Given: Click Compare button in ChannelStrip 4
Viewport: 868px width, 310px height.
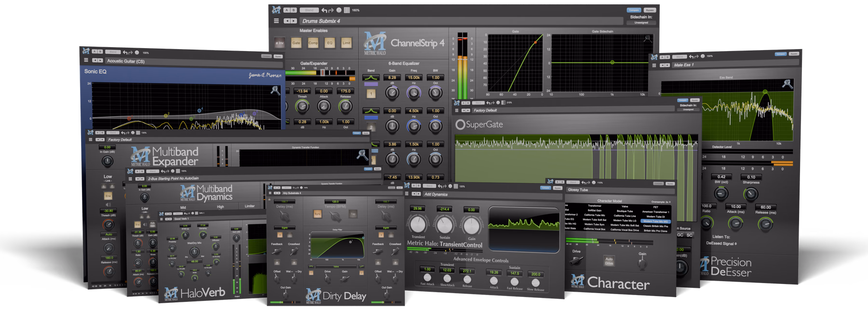Looking at the screenshot, I should tap(634, 10).
